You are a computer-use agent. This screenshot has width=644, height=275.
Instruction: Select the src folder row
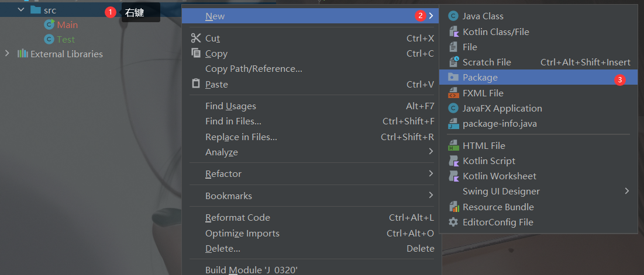coord(91,10)
